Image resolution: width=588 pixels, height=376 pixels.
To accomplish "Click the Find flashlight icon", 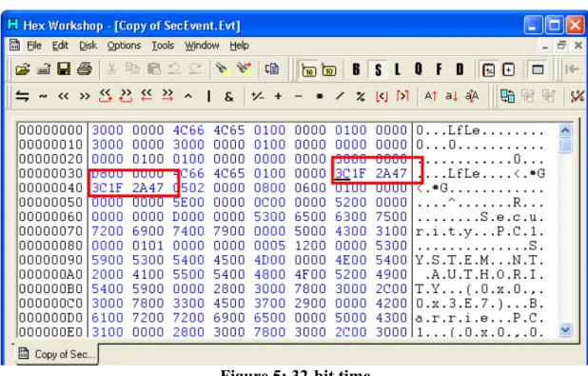I will (223, 69).
